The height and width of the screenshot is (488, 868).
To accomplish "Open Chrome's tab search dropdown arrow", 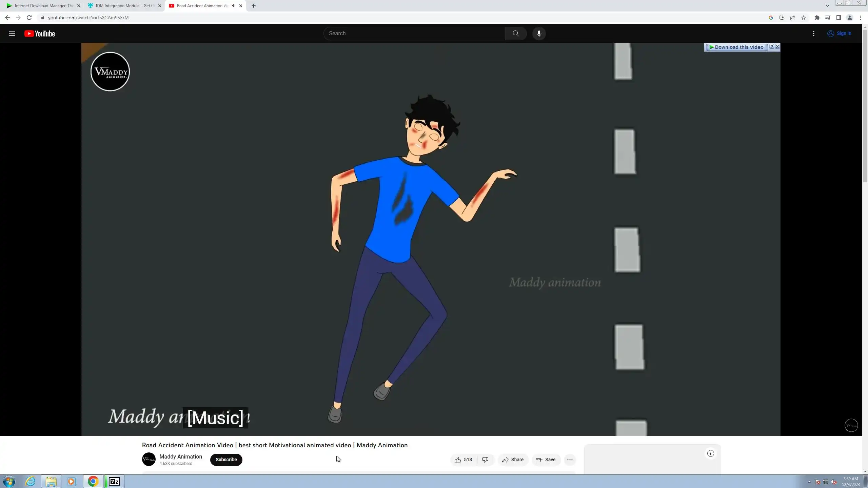I will coord(827,6).
